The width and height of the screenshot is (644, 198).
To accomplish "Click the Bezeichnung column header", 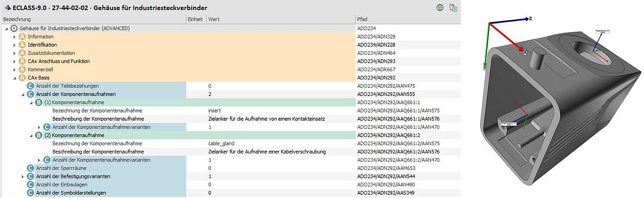I will [17, 19].
